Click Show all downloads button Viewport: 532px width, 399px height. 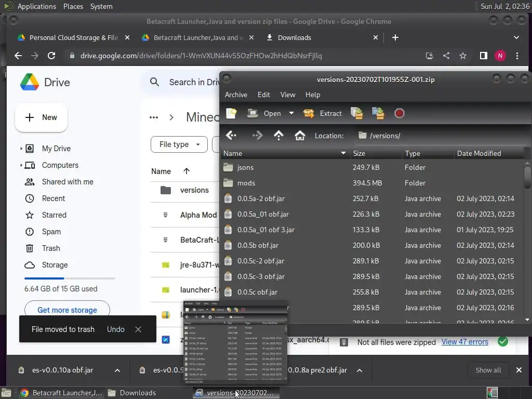pos(488,370)
